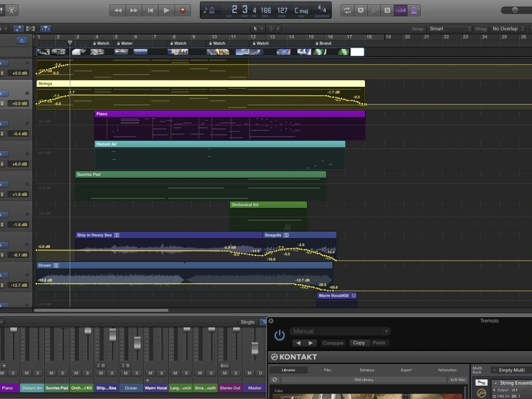Click loop icon on Seagulls region

point(286,235)
